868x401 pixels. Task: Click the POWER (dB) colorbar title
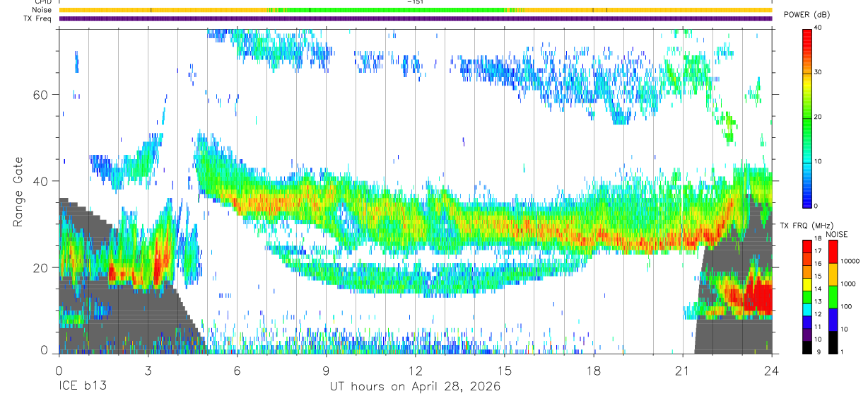click(x=807, y=14)
